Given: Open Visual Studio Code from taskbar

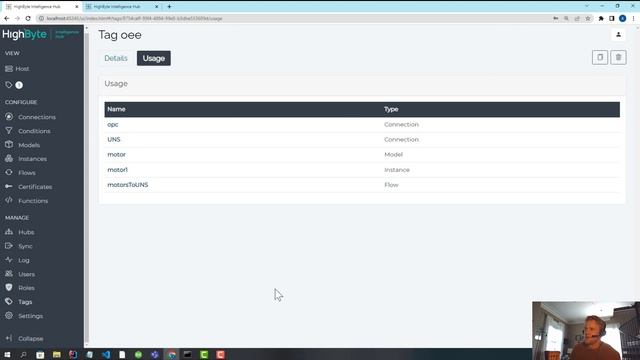Looking at the screenshot, I should 106,355.
